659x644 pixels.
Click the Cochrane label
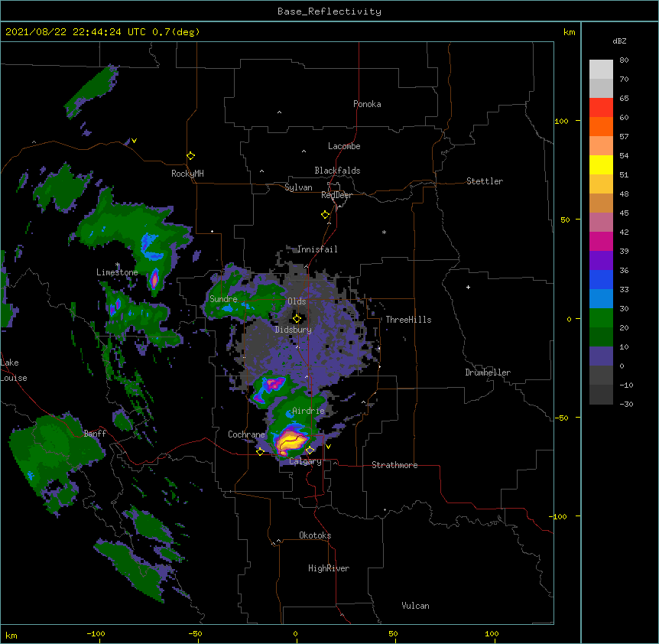coord(246,434)
